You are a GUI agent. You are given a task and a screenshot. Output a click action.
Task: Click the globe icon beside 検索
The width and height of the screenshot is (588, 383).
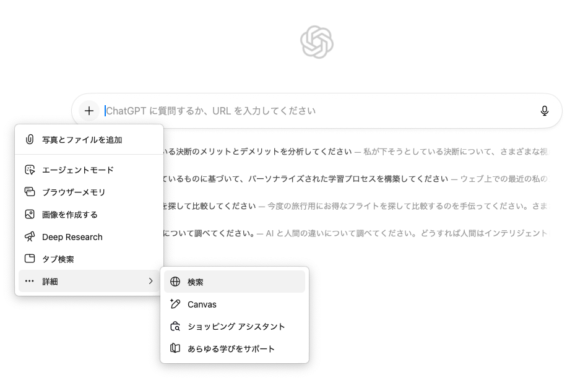tap(175, 282)
